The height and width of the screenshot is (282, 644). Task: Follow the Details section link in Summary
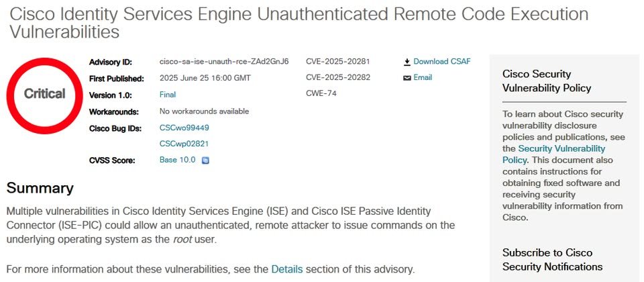(x=287, y=270)
